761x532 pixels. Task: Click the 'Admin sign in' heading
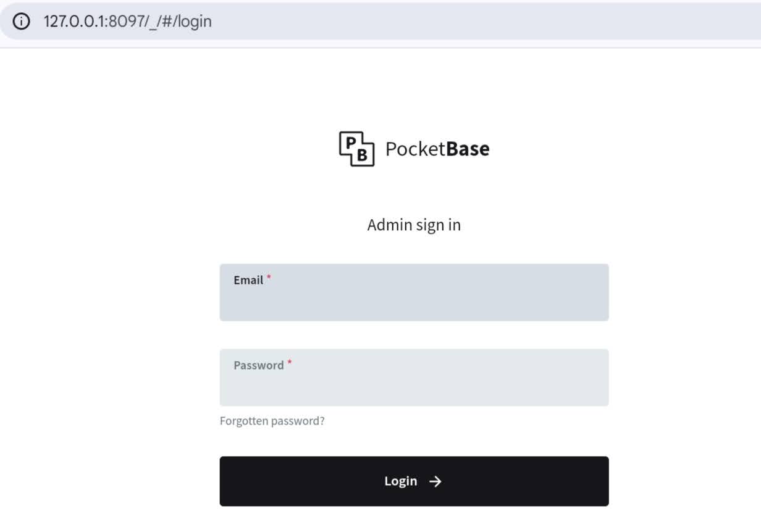click(414, 225)
